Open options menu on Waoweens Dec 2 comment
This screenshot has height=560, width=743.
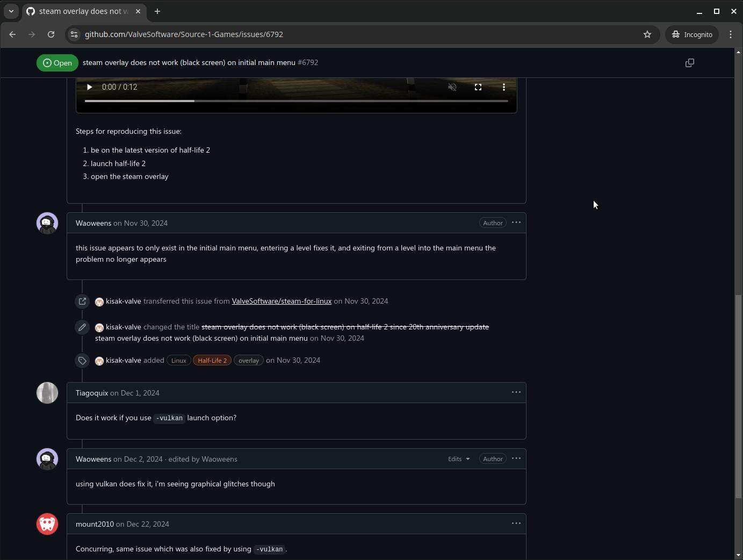click(x=516, y=458)
